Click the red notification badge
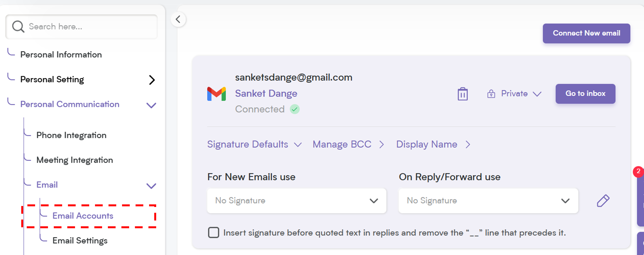Viewport: 644px width, 255px height. (638, 172)
